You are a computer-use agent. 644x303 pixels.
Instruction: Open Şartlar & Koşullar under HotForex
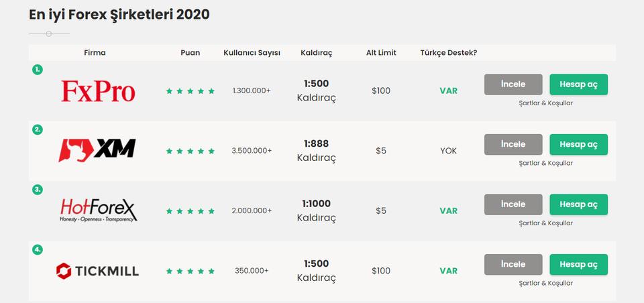pos(546,223)
